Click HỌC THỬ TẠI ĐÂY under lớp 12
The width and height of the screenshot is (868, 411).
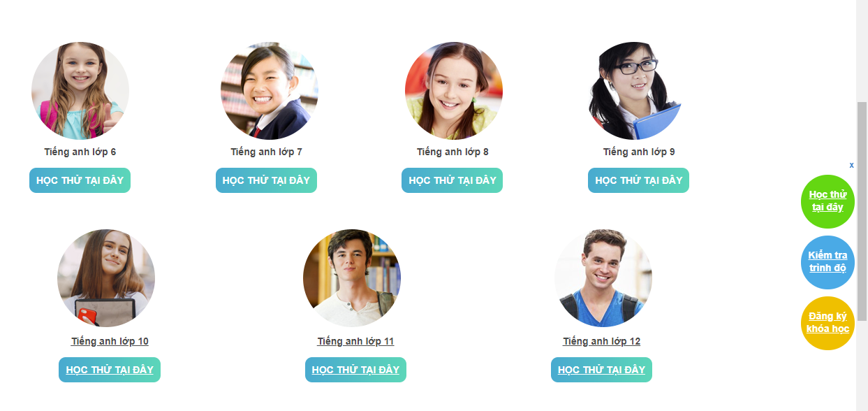pos(601,370)
